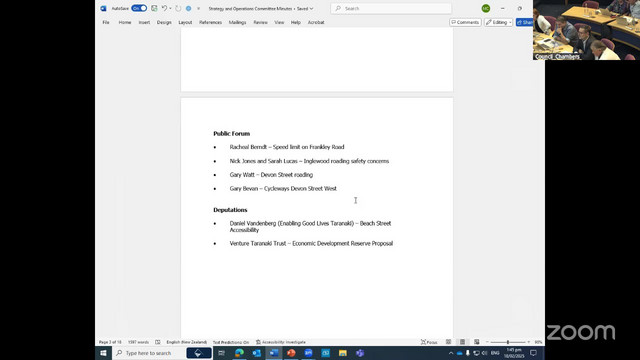Click the Comments button
640x360 pixels.
pos(465,22)
